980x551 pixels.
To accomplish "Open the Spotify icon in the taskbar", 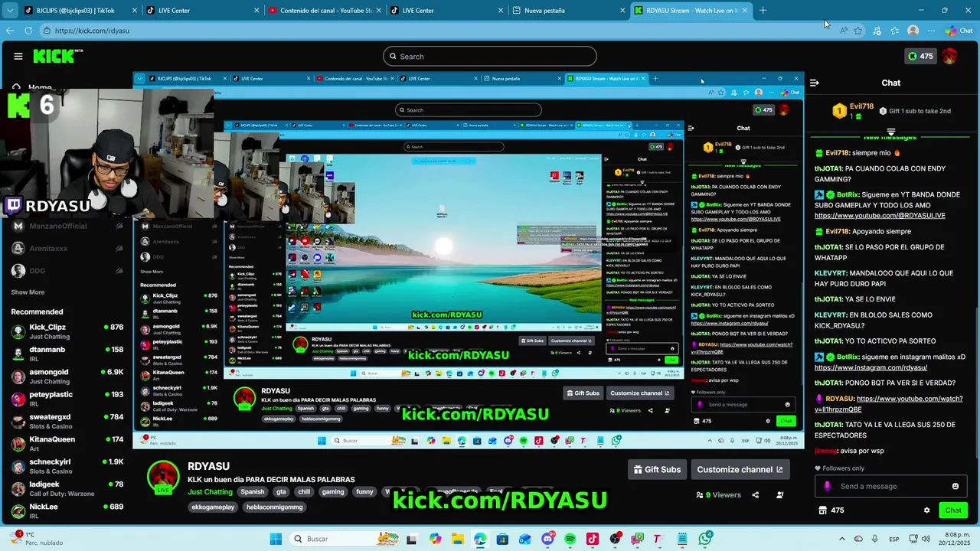I will [570, 539].
